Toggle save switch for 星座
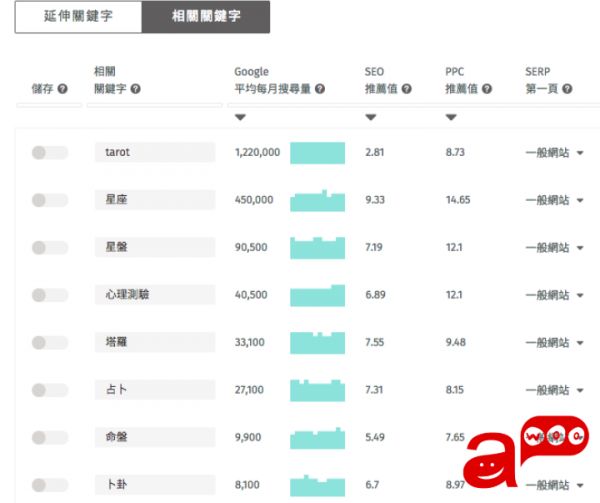The image size is (600, 503). click(x=50, y=200)
